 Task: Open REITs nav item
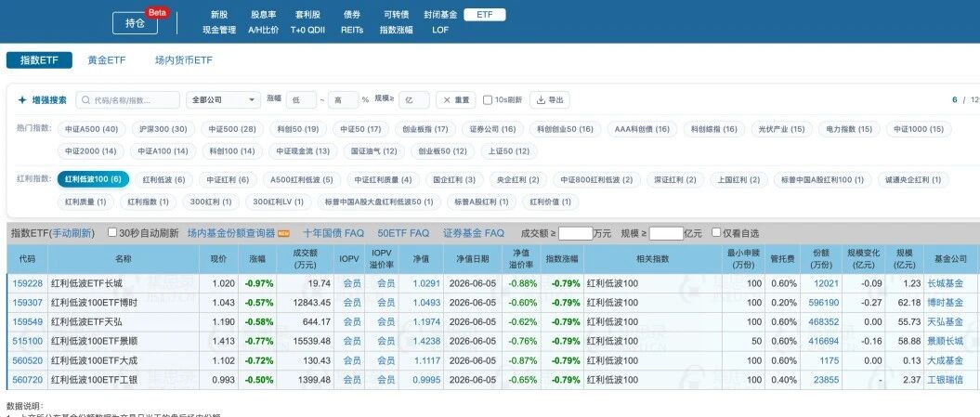(352, 30)
